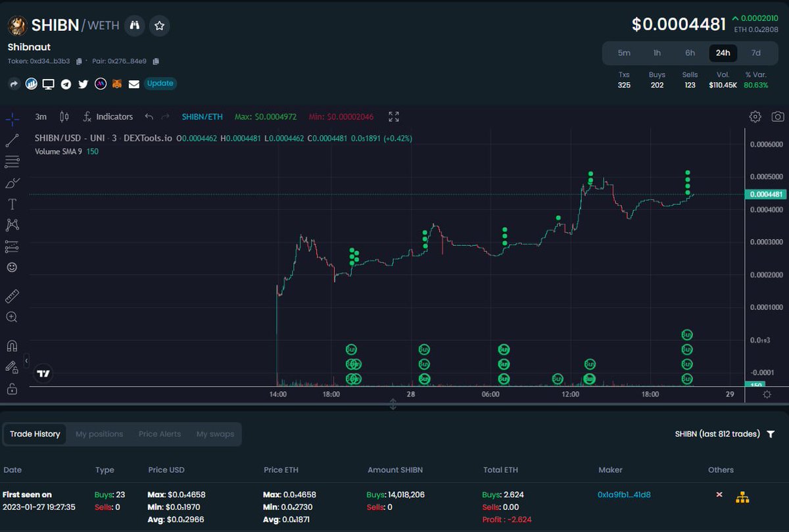Click the email envelope icon
The width and height of the screenshot is (789, 532).
point(134,84)
